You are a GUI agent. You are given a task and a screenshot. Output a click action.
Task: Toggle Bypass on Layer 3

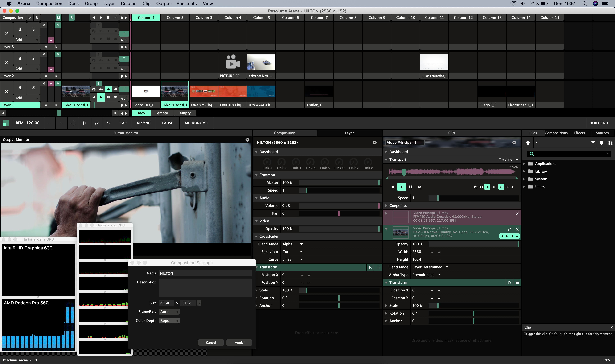click(x=20, y=29)
